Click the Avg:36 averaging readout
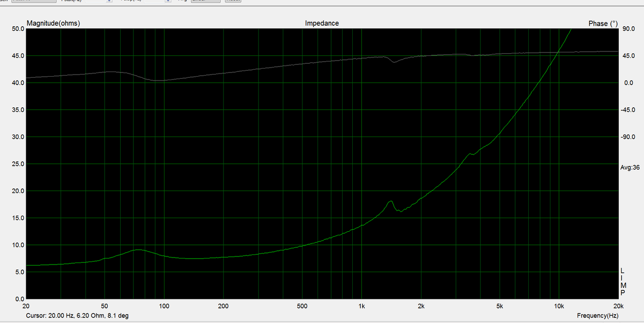The image size is (644, 323). pyautogui.click(x=630, y=167)
